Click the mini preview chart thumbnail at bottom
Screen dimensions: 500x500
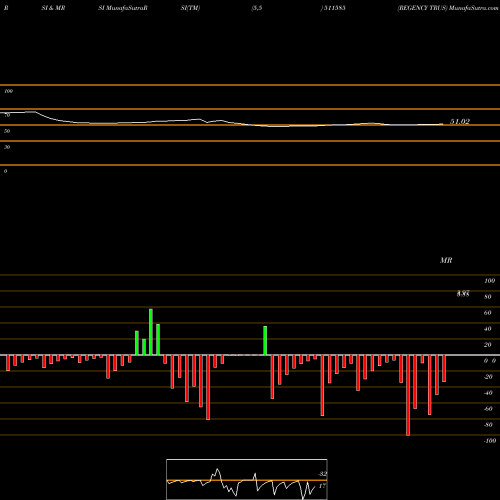(247, 479)
